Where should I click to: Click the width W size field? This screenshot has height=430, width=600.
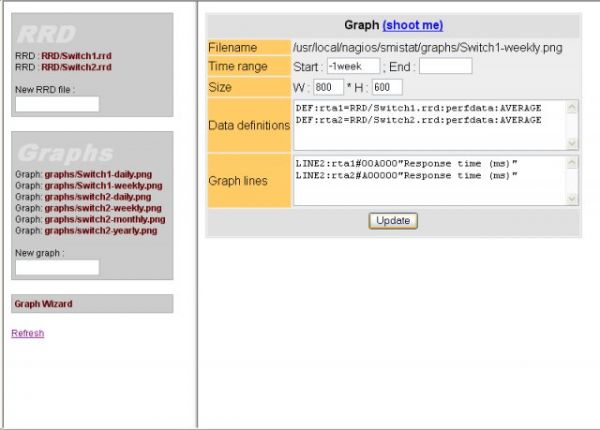click(x=328, y=87)
